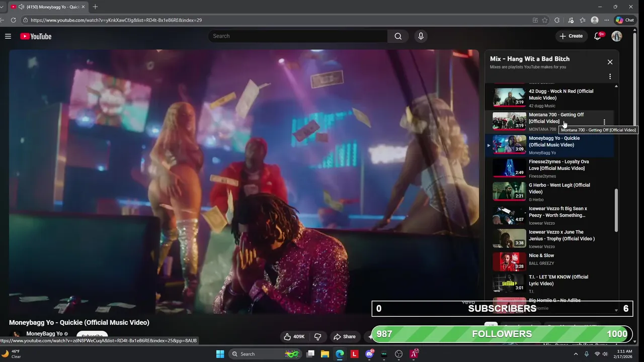Click currently playing Moneybagg Yo Quickie entry
This screenshot has height=362, width=644.
point(549,145)
